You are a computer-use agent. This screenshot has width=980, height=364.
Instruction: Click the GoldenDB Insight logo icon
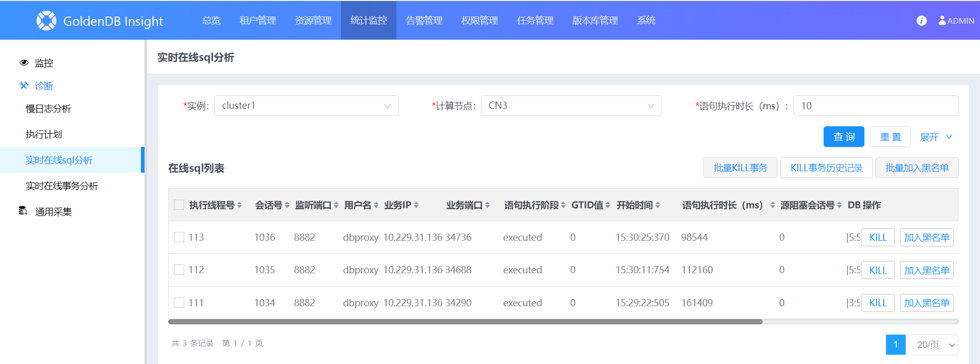(x=46, y=21)
